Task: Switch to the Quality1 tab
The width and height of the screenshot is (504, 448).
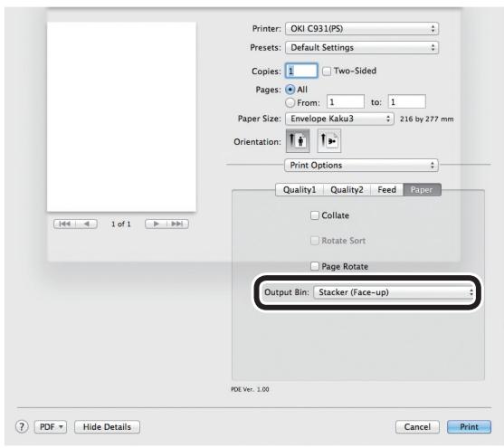Action: point(300,190)
